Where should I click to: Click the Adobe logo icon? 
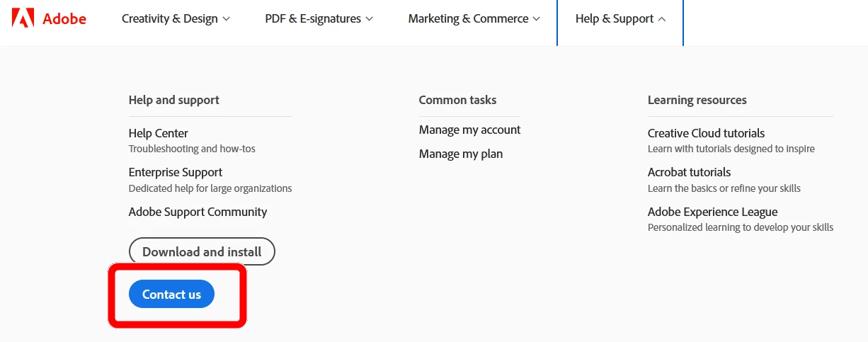(x=23, y=18)
